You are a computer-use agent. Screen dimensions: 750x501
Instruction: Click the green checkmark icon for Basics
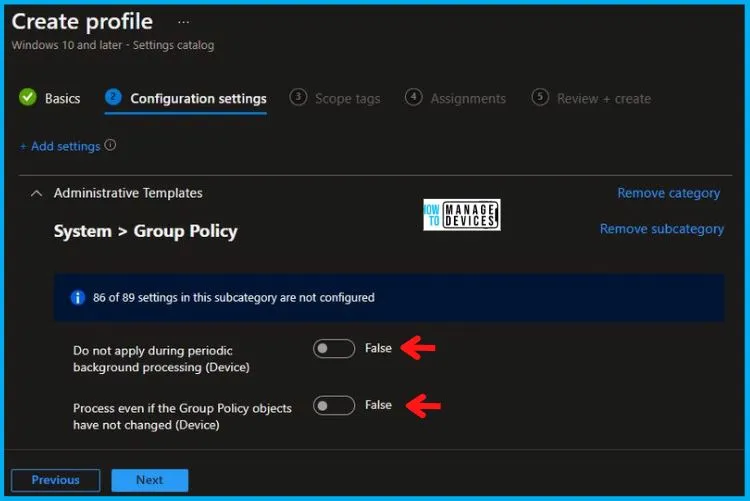28,97
